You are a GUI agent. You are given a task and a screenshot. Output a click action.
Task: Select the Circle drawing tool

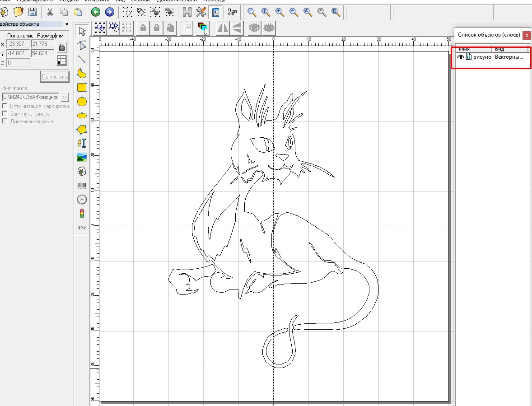click(82, 102)
